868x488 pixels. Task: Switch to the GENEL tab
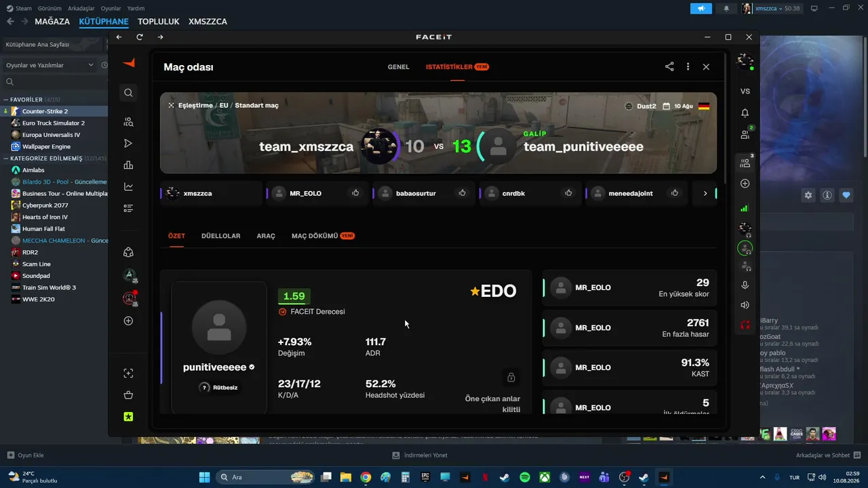click(x=399, y=67)
